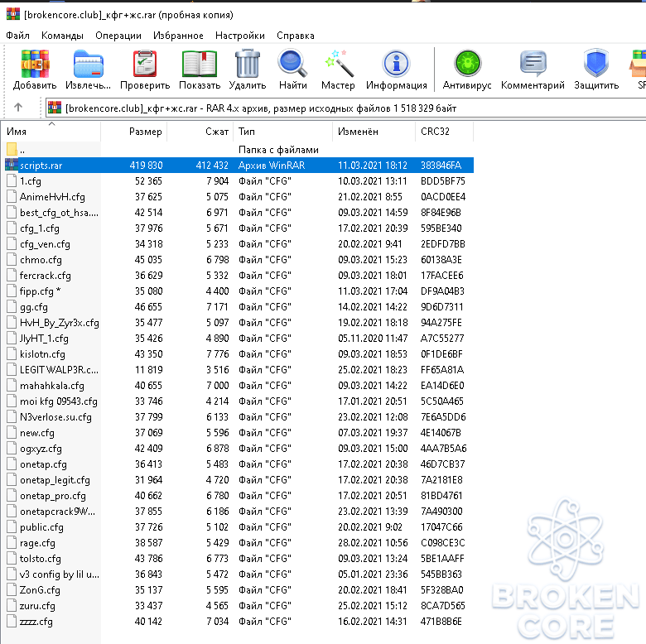Click the archive path address field

pyautogui.click(x=345, y=108)
